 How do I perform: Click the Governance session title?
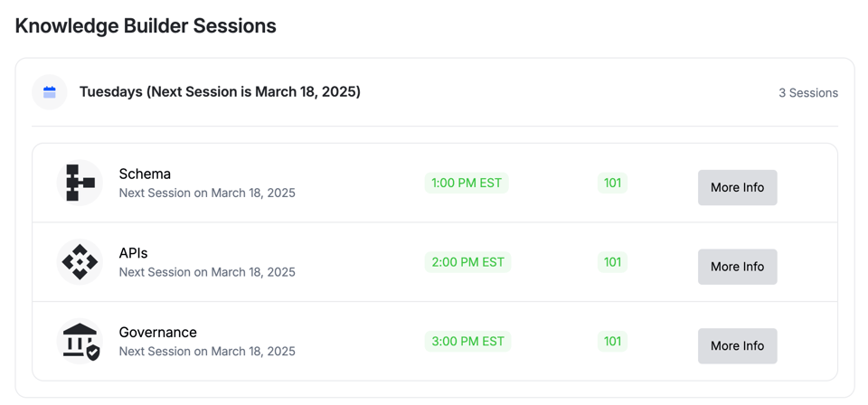click(x=158, y=332)
